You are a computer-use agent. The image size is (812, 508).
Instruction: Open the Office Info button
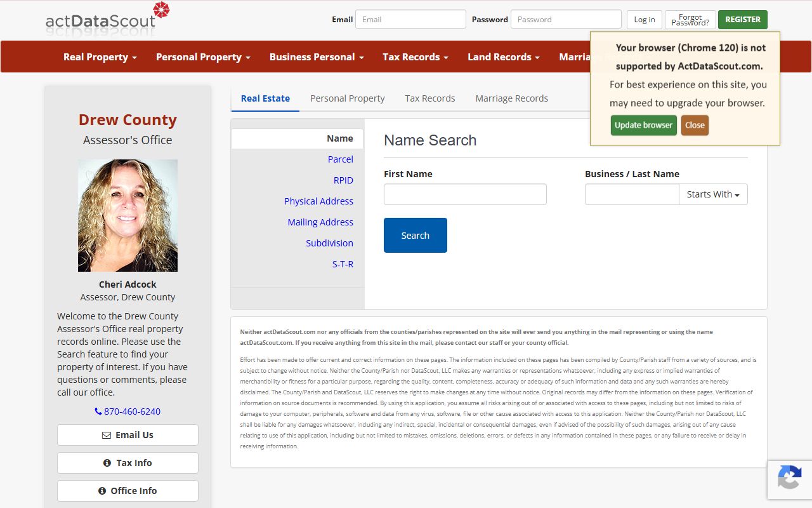click(x=128, y=491)
